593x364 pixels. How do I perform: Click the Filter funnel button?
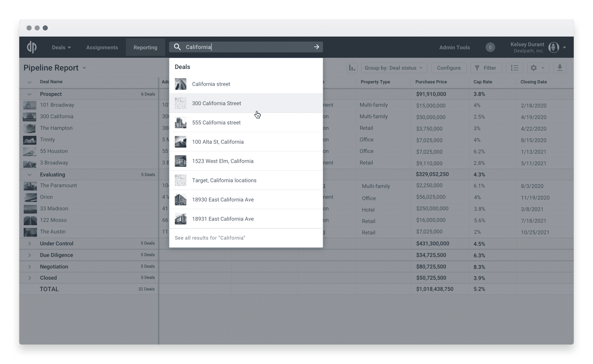[486, 68]
